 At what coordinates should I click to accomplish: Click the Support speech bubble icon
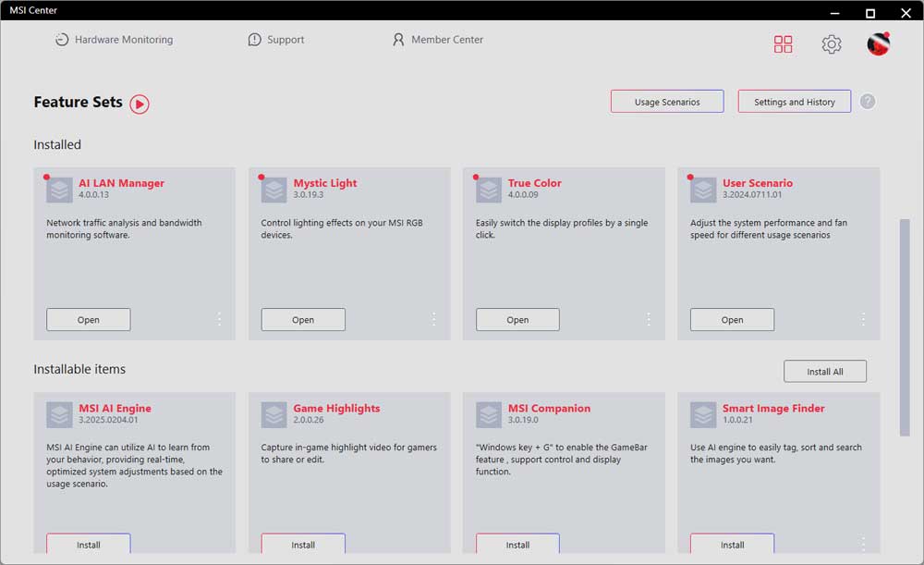tap(255, 40)
